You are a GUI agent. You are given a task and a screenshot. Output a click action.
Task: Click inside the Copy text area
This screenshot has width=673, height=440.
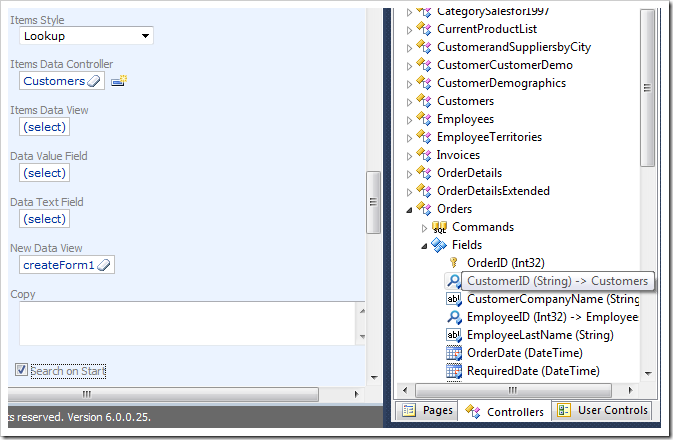[187, 323]
